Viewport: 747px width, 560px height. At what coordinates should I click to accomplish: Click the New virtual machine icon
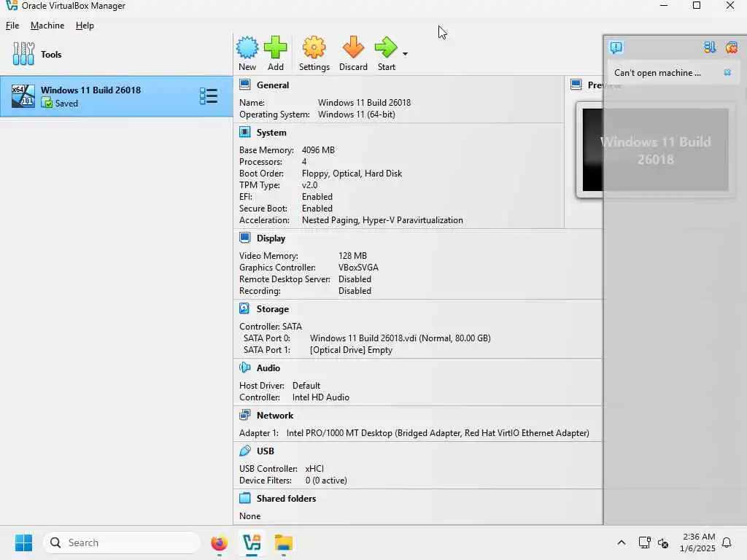point(247,47)
